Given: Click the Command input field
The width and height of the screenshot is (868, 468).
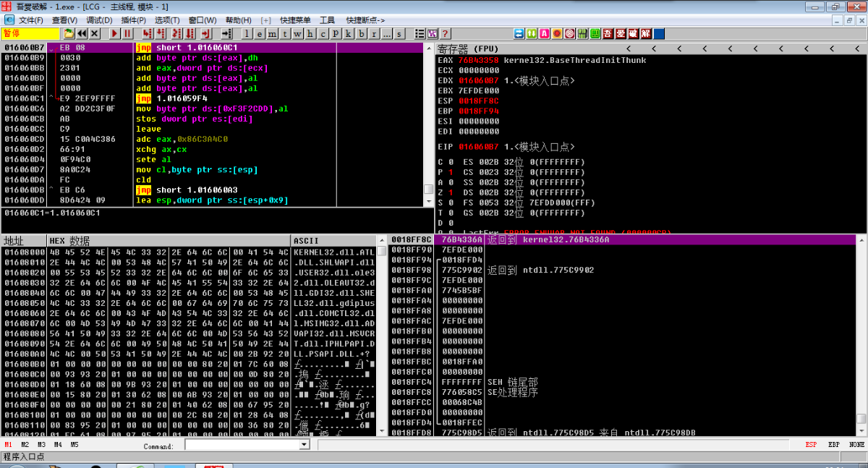Looking at the screenshot, I should [242, 445].
